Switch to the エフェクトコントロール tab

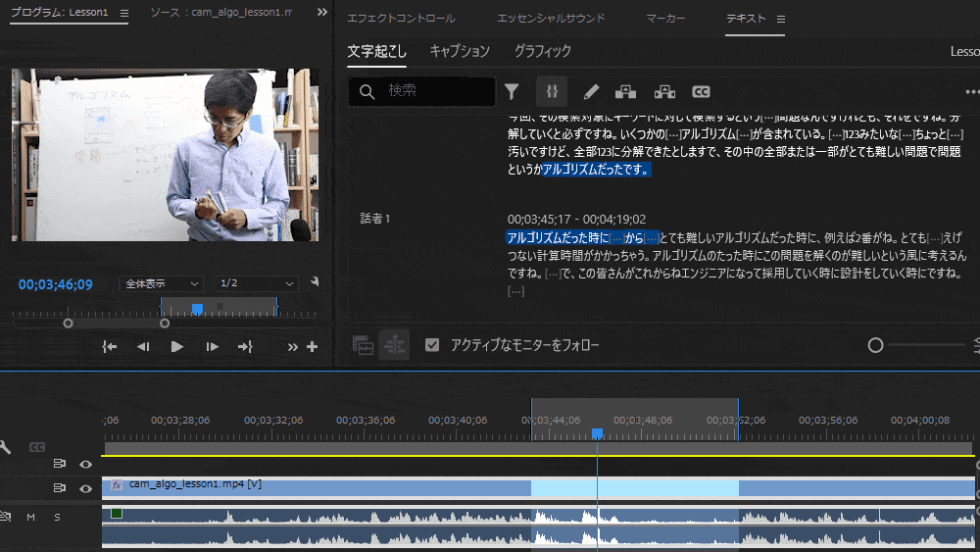[401, 18]
